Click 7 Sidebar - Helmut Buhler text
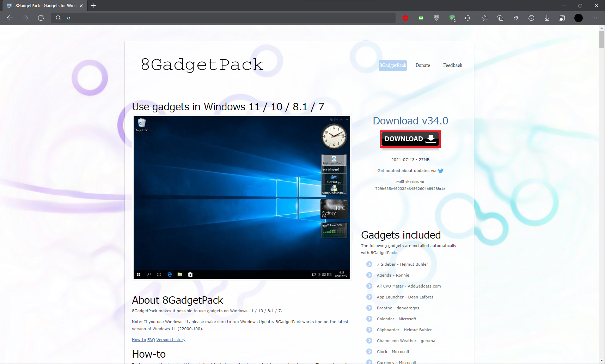605x364 pixels. [x=402, y=264]
